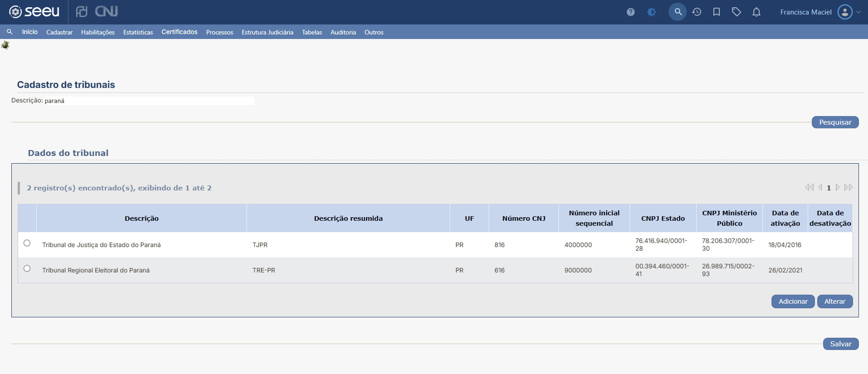The height and width of the screenshot is (374, 868).
Task: Click the Tribunal de Justiça do Estado do Paraná text
Action: [101, 245]
